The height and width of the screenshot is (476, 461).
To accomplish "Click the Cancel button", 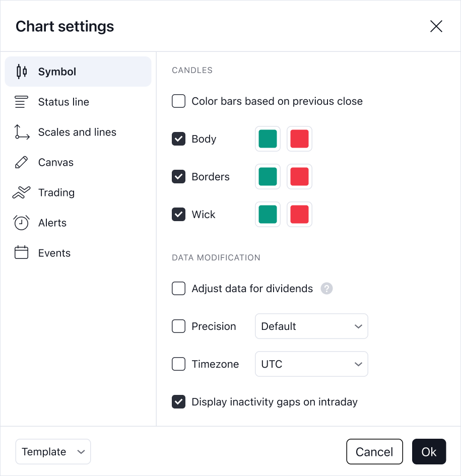I will pos(374,452).
